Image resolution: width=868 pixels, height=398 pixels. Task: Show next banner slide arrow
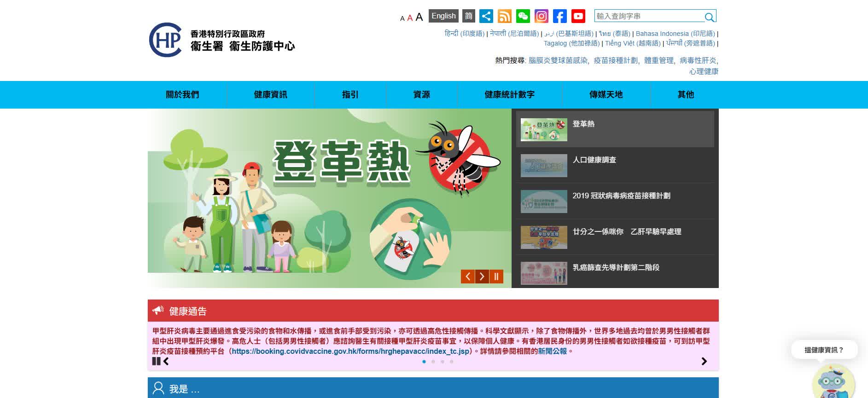click(x=482, y=277)
